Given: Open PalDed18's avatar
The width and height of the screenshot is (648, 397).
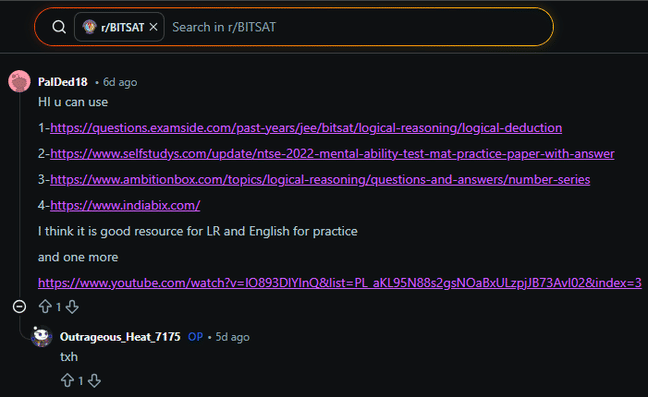Looking at the screenshot, I should click(x=19, y=81).
